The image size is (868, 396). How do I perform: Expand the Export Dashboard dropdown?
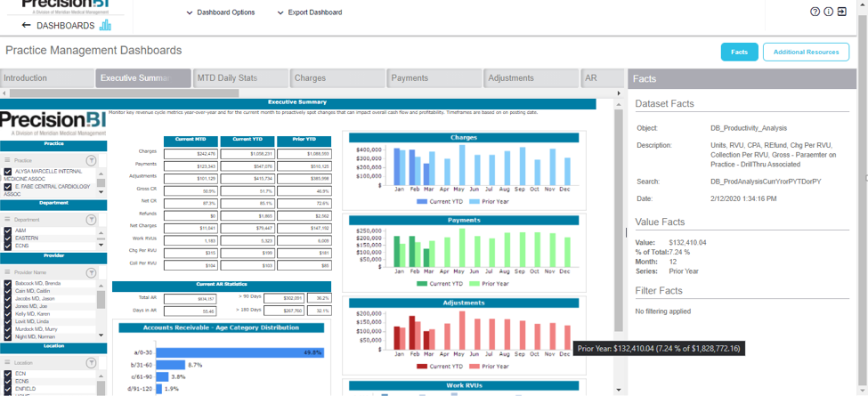pyautogui.click(x=310, y=12)
